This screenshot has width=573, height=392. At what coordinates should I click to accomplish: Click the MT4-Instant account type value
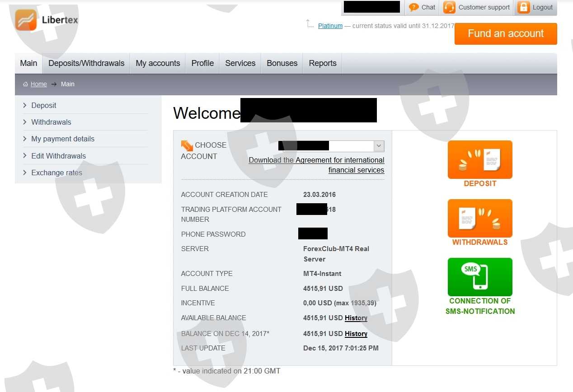coord(322,274)
